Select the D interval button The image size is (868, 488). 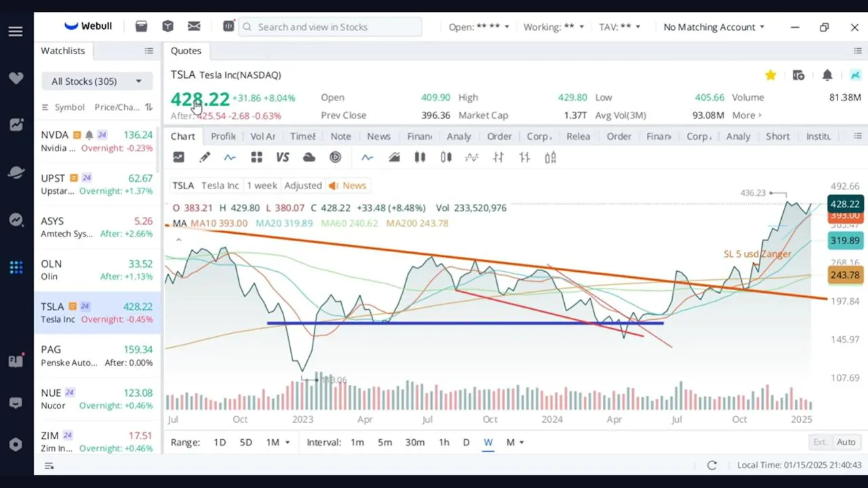click(466, 443)
